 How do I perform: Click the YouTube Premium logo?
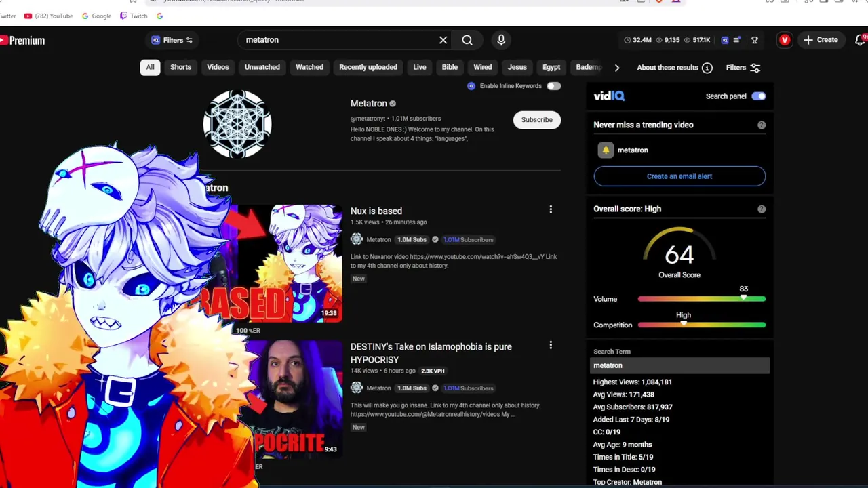click(x=22, y=41)
